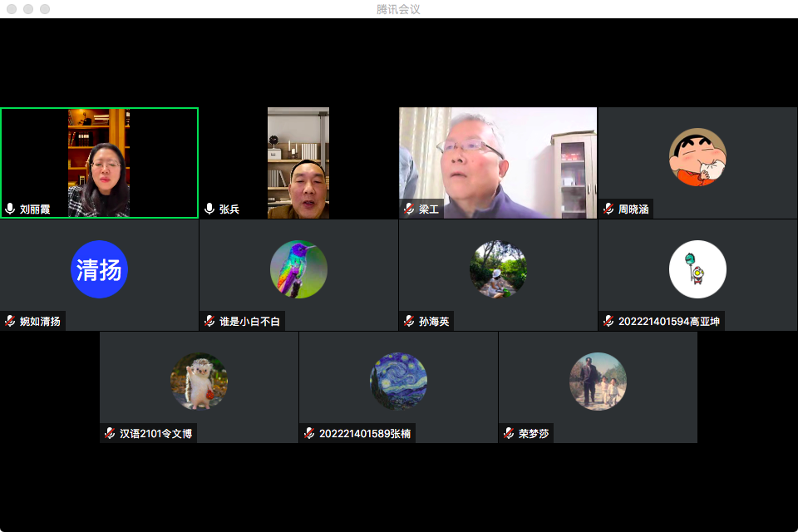This screenshot has height=532, width=798.
Task: Select the hummingbird avatar of 谁是小白不白
Action: click(x=298, y=269)
